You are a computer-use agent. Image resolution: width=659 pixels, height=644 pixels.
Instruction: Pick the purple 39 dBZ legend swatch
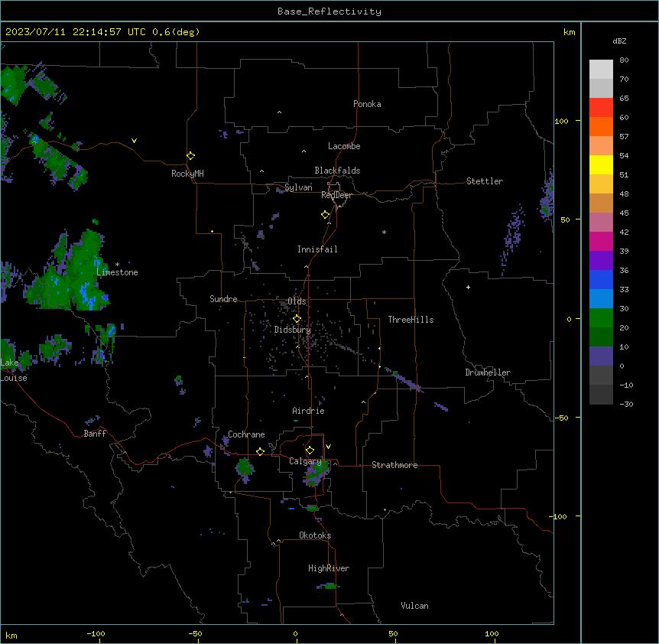601,261
